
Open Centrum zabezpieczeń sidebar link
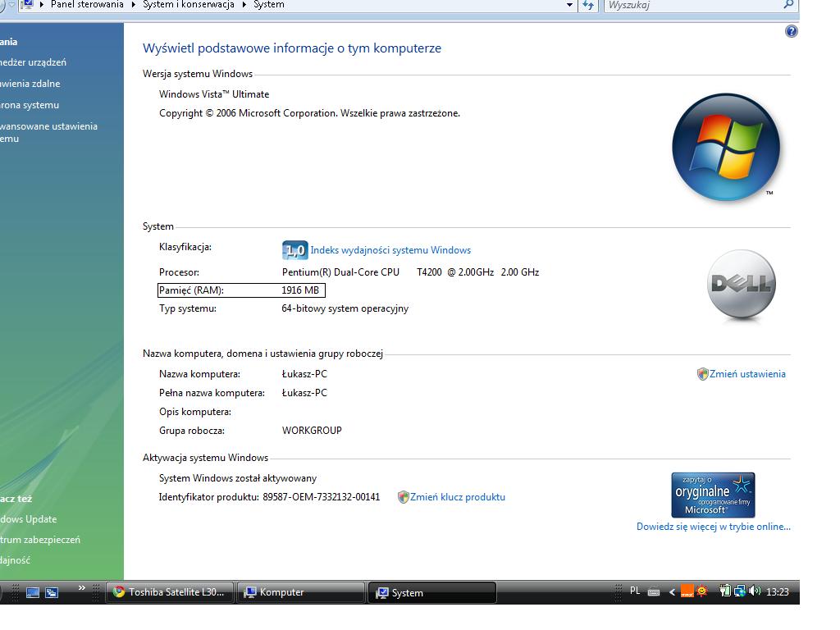click(40, 540)
